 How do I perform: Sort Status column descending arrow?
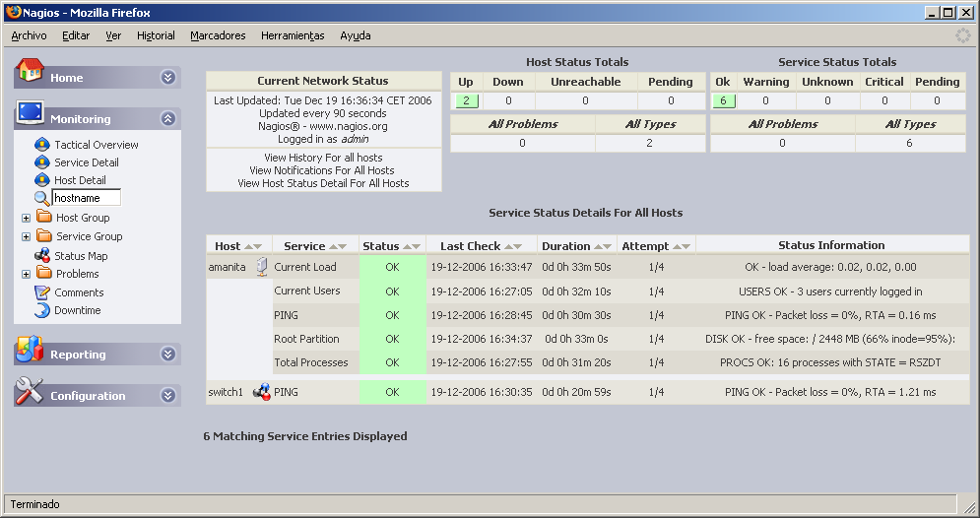click(416, 247)
